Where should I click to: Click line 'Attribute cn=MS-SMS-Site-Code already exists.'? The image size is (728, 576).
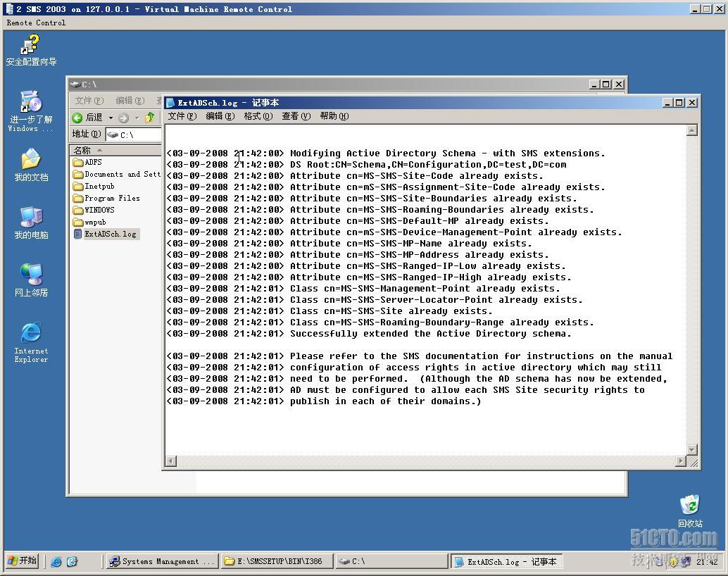(x=417, y=175)
